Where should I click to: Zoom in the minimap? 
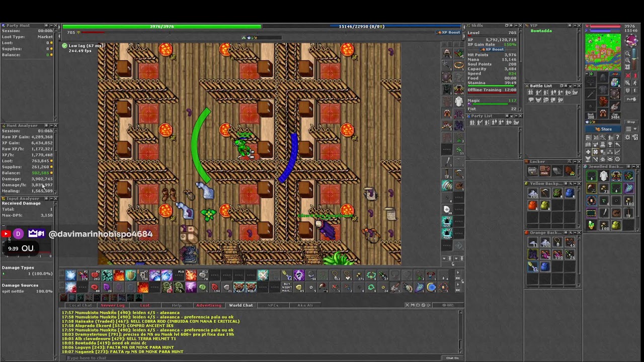627,60
